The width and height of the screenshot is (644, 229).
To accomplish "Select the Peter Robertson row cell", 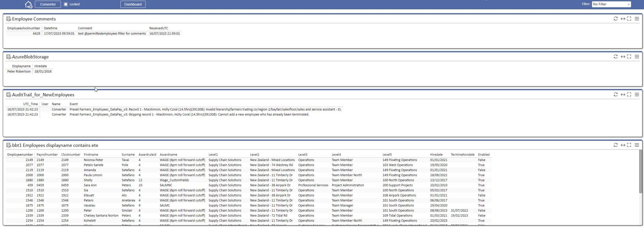I will 19,72.
